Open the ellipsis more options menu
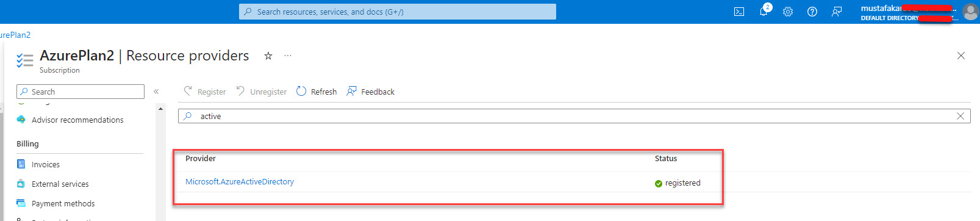 288,56
